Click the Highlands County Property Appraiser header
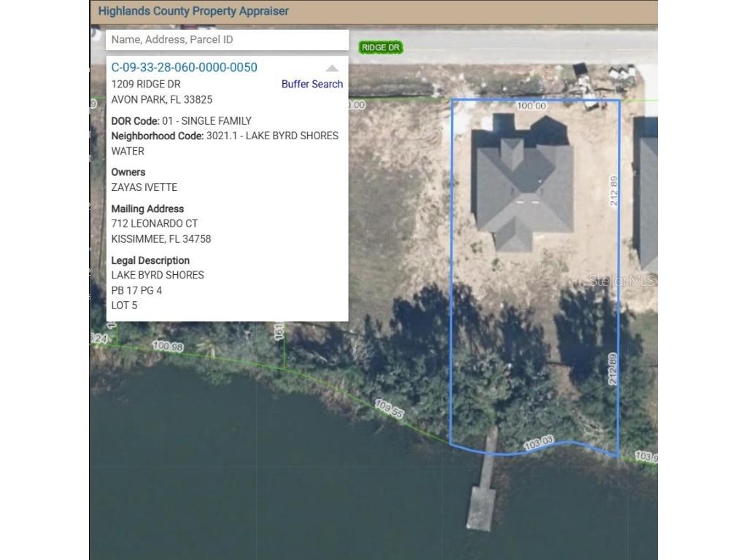 pyautogui.click(x=194, y=11)
